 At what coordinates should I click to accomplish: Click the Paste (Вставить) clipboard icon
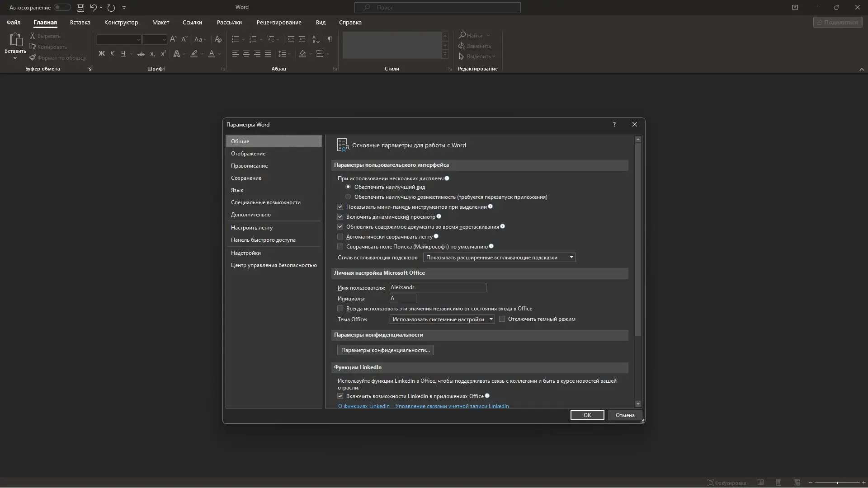coord(15,41)
